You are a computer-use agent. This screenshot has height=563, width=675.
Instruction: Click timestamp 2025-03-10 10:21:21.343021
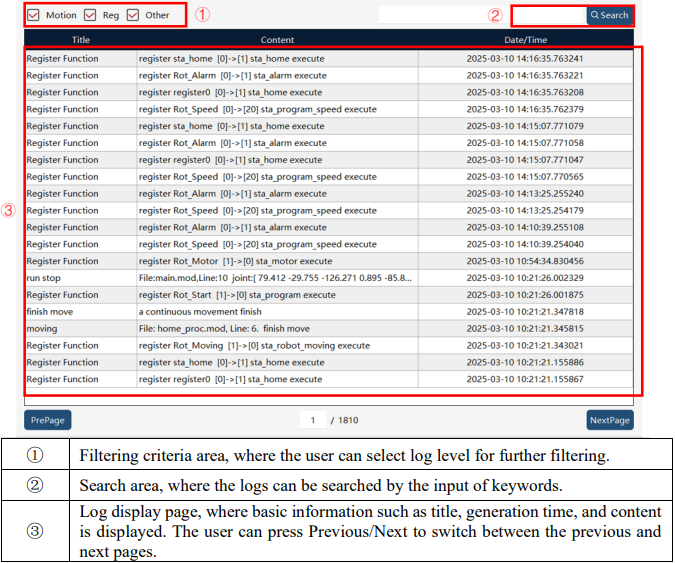(525, 346)
